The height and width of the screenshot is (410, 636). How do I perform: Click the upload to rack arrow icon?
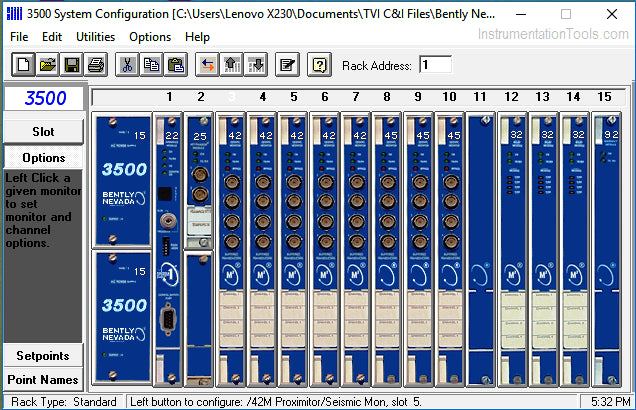pyautogui.click(x=230, y=65)
